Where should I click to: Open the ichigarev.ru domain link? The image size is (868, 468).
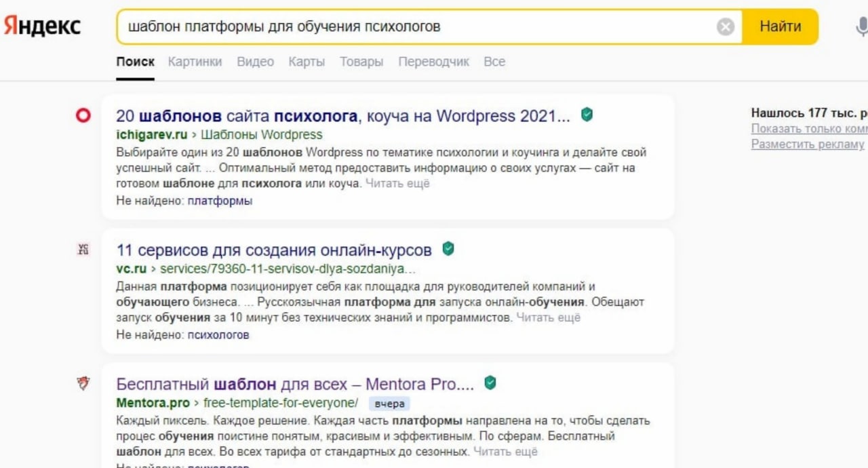tap(151, 134)
